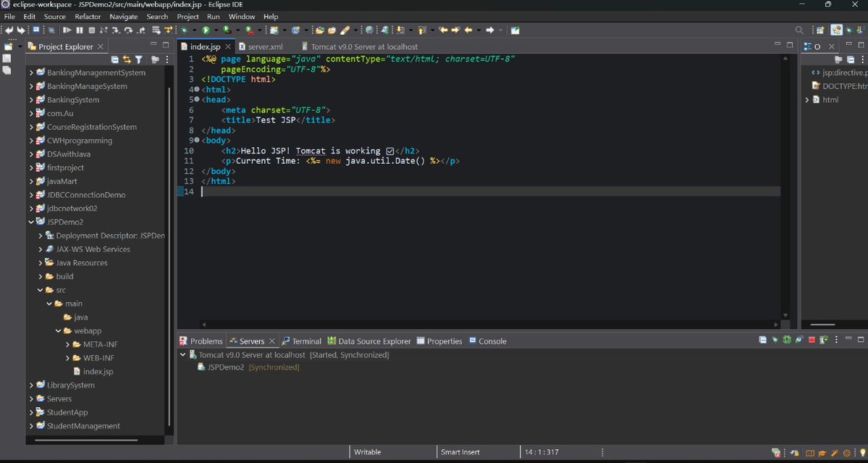Click the Open Perspective icon
This screenshot has height=463, width=868.
[x=820, y=30]
